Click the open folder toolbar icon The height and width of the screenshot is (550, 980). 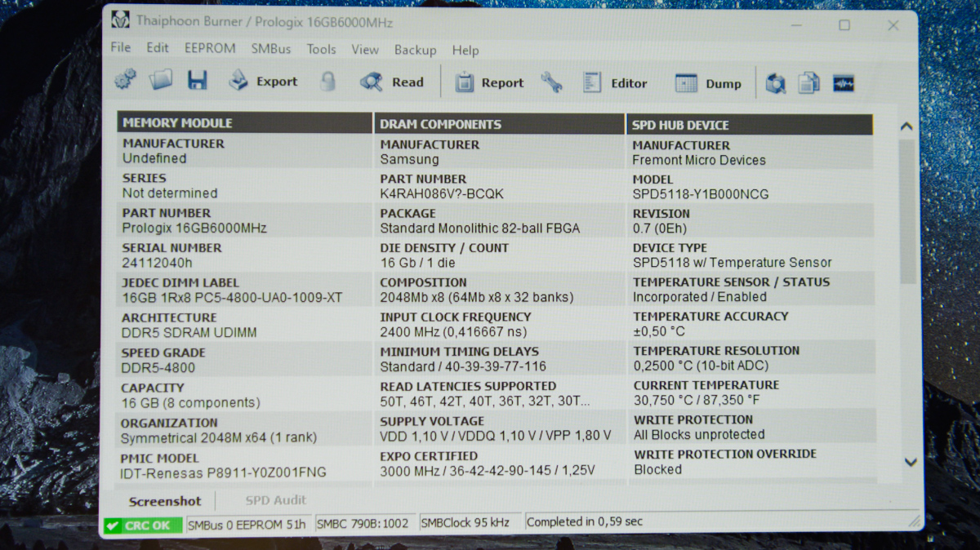[161, 80]
